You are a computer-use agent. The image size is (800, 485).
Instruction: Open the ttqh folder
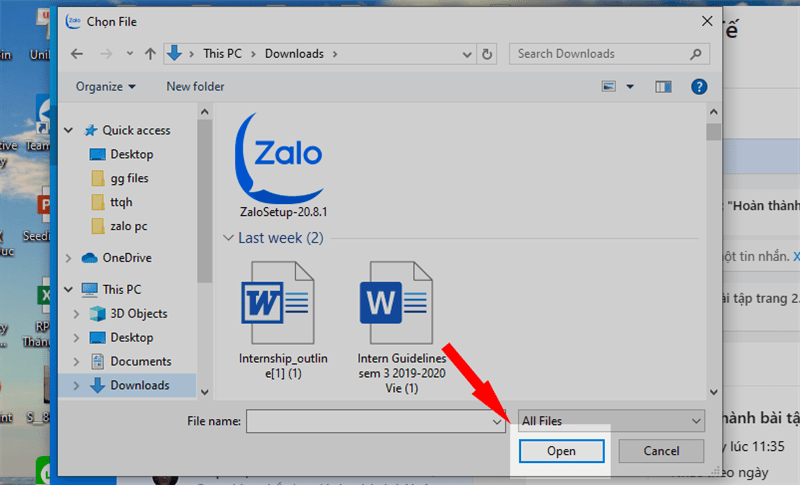pyautogui.click(x=121, y=202)
